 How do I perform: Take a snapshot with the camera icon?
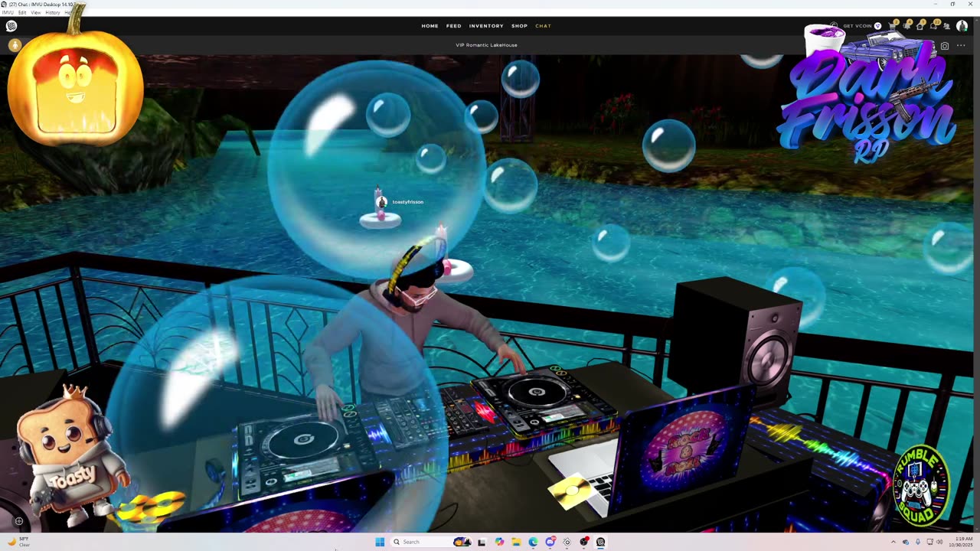945,46
